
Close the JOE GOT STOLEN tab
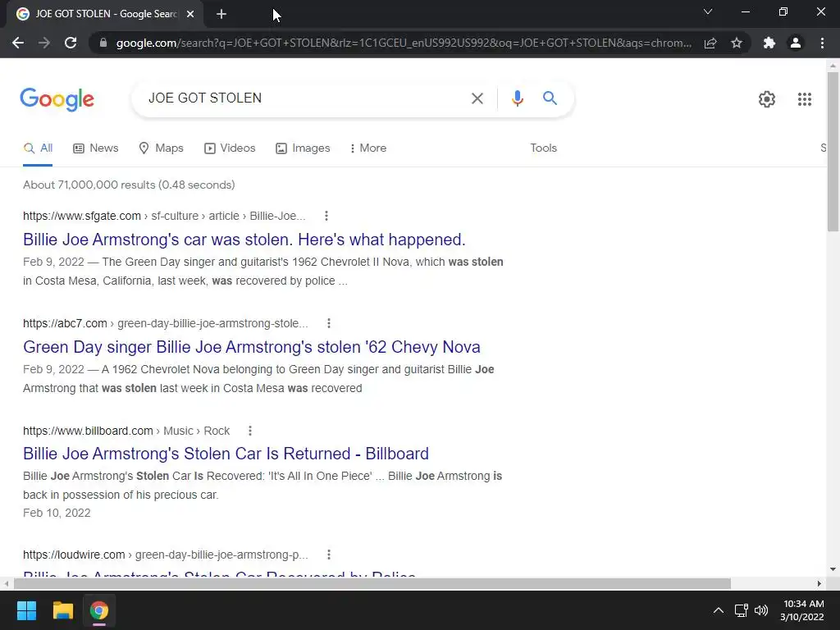point(190,15)
